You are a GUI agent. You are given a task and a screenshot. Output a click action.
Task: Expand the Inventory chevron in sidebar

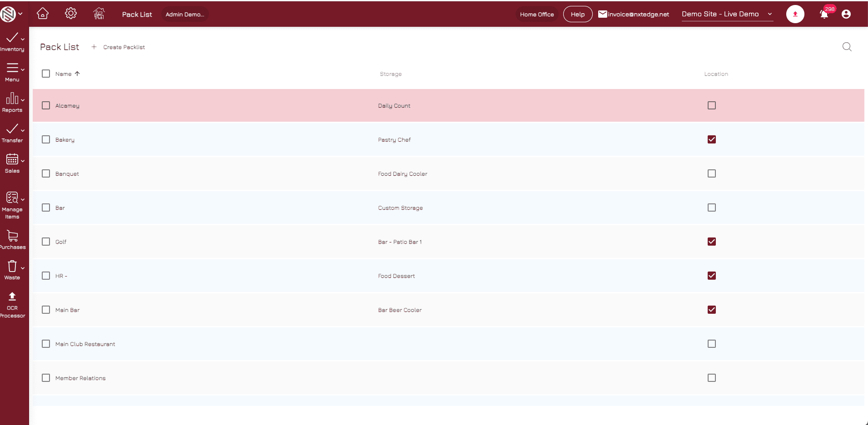click(x=23, y=40)
